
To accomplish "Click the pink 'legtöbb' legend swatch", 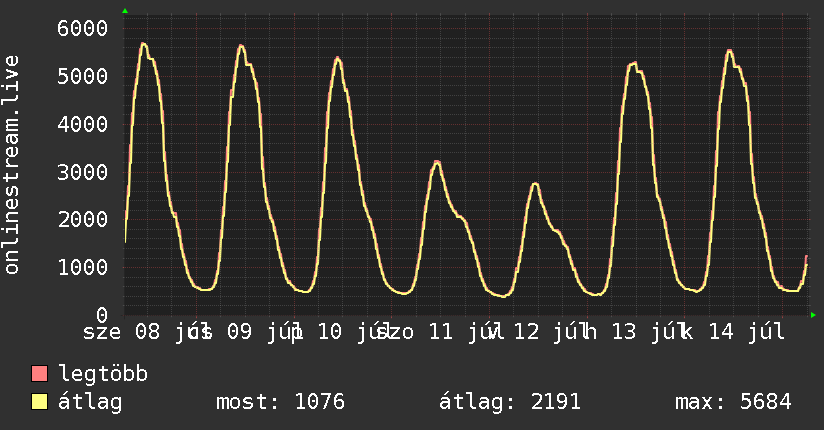I will click(39, 374).
